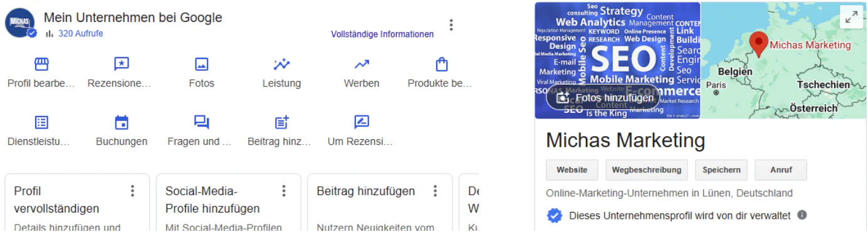Open Fotos image icon

[201, 64]
